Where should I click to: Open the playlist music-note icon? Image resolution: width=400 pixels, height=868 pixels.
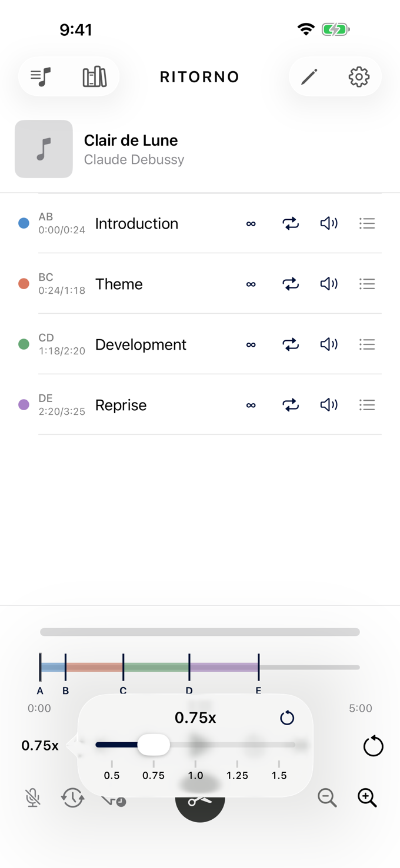[41, 76]
